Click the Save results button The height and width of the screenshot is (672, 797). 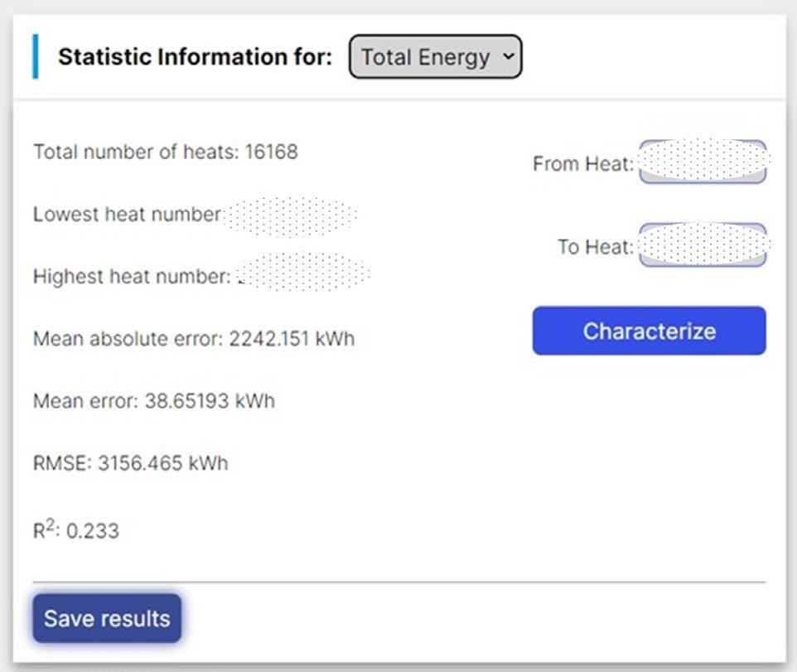click(107, 618)
